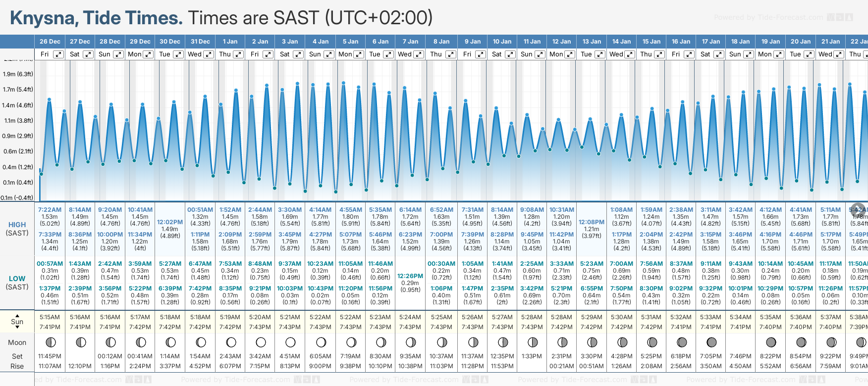Expand the Fri 9 Jan column
This screenshot has height=386, width=868.
coord(480,54)
